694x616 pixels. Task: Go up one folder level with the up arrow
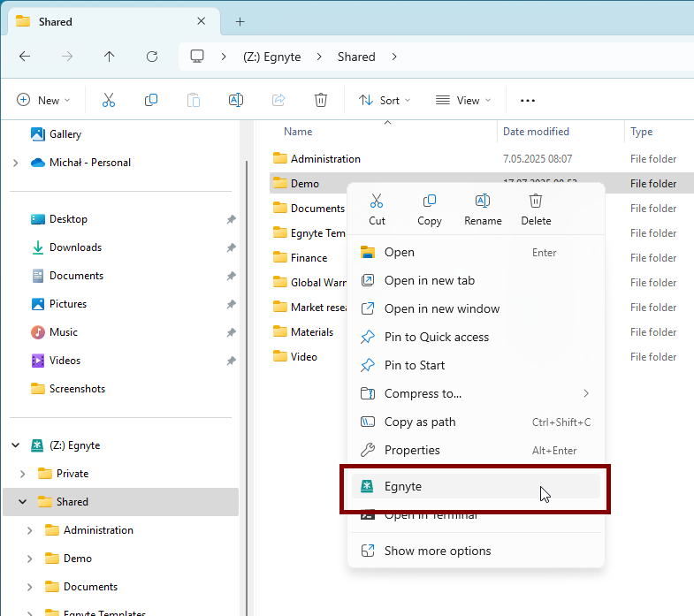tap(110, 57)
